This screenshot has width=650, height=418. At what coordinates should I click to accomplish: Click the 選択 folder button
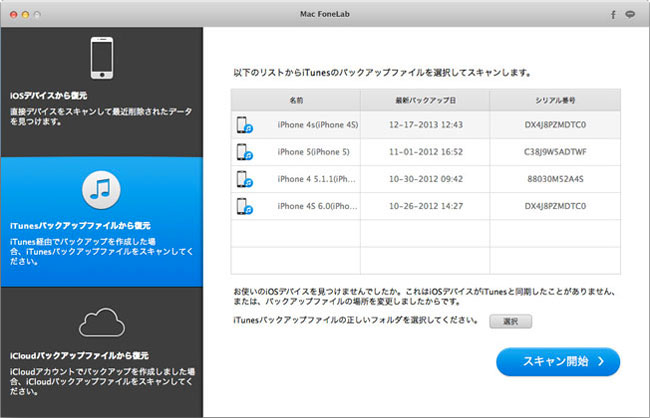point(510,321)
